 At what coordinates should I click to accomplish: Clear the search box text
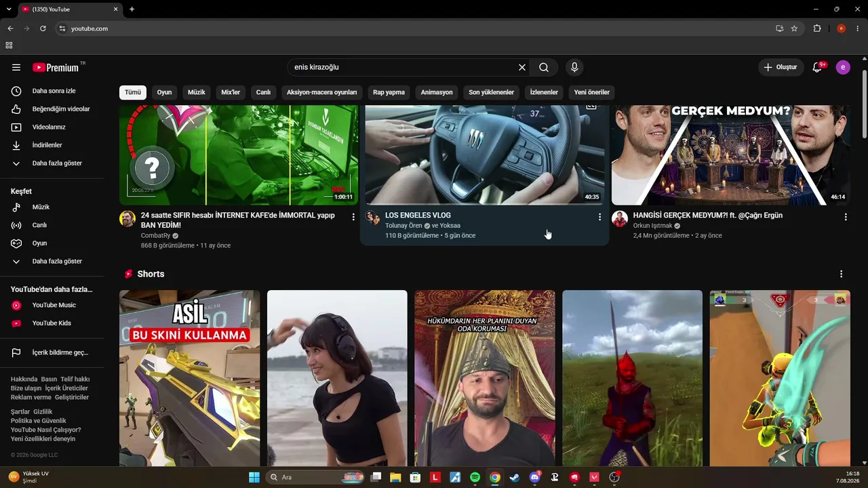(522, 67)
